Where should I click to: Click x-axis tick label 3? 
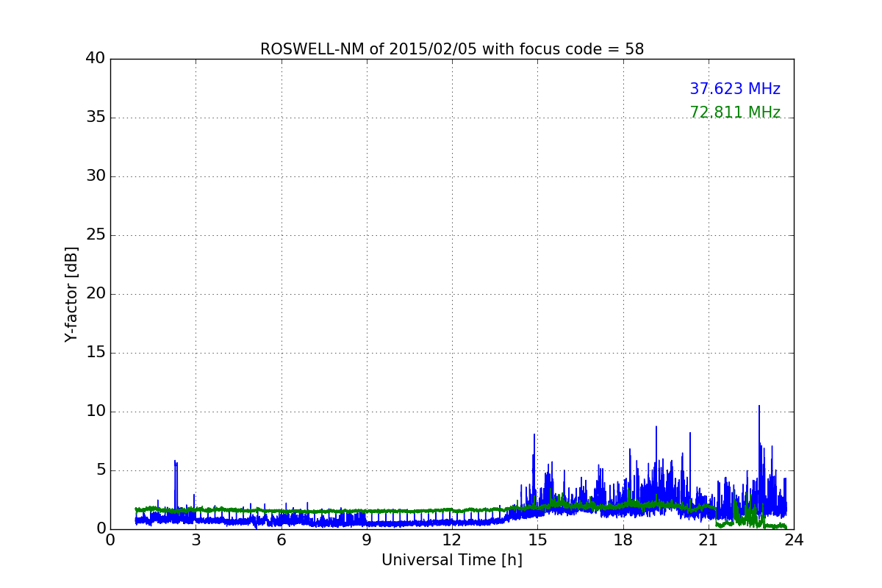[196, 540]
